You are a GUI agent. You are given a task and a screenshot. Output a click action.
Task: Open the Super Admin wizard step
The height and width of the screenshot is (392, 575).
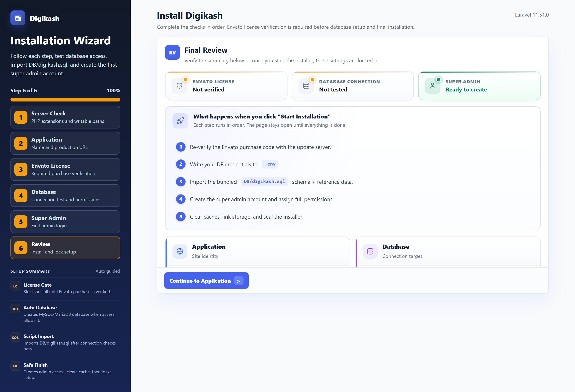point(65,222)
